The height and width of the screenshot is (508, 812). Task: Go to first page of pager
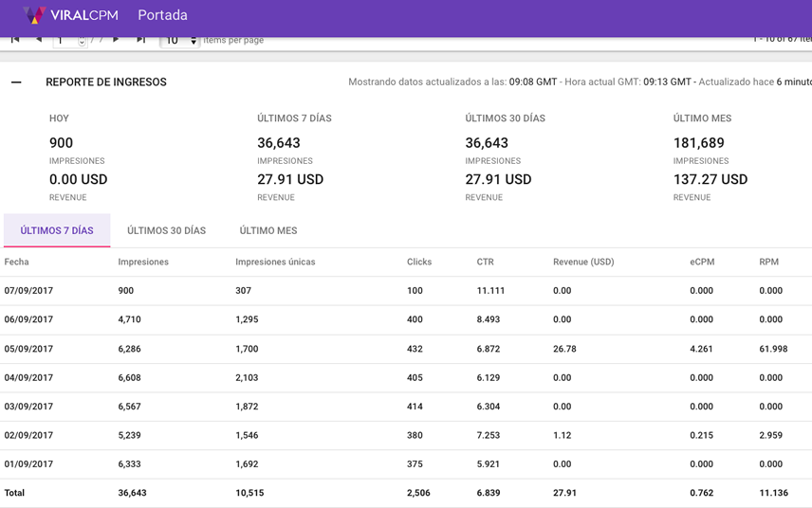(x=15, y=40)
